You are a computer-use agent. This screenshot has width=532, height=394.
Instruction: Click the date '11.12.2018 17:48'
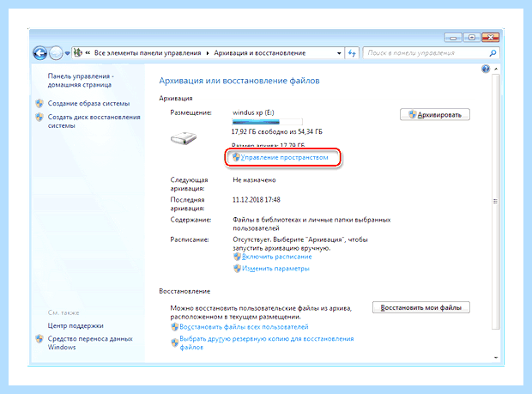[257, 199]
